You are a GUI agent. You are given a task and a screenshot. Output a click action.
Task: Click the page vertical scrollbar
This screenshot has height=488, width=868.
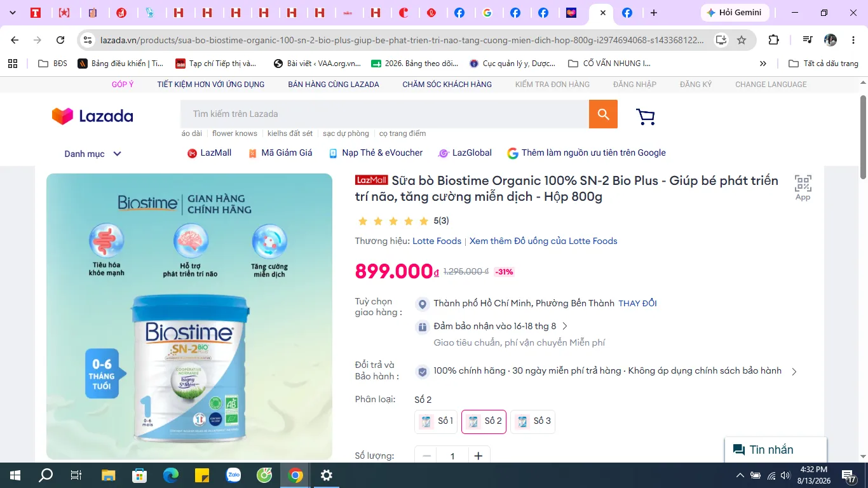[864, 137]
